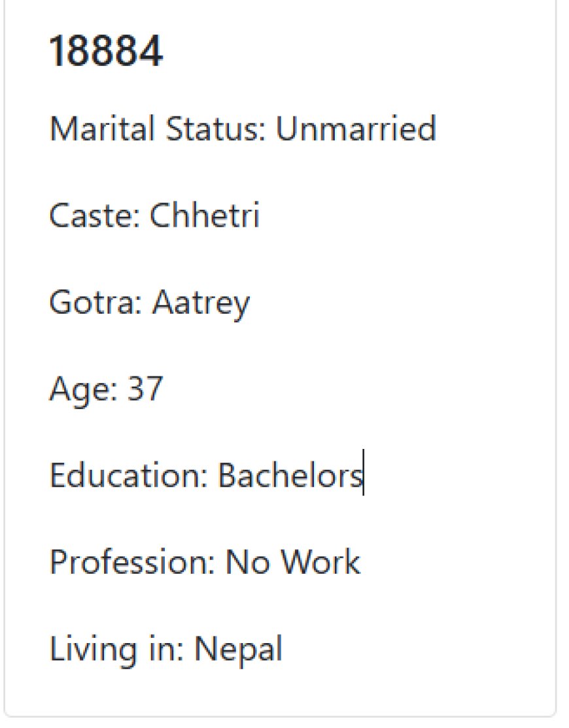Click the "Education:" label
The width and height of the screenshot is (569, 728).
128,475
